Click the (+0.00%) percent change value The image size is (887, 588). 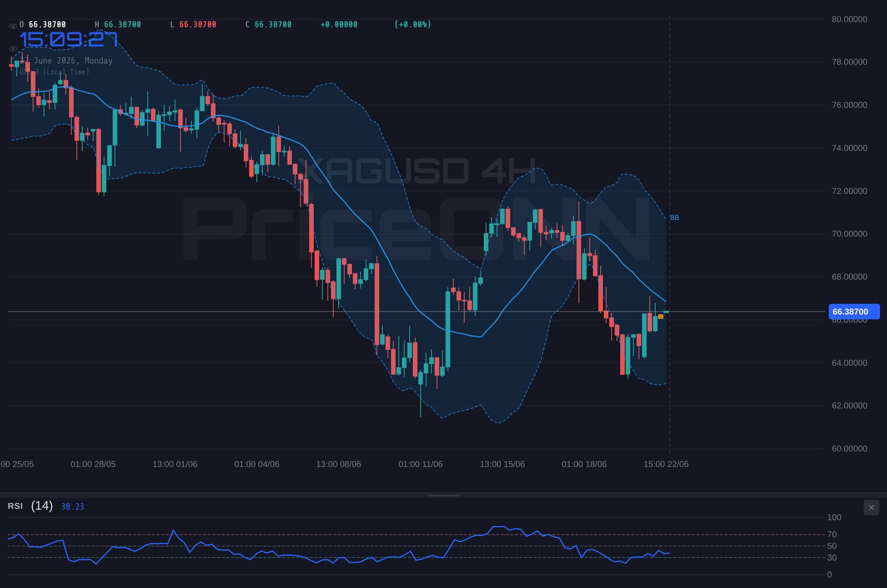[413, 24]
